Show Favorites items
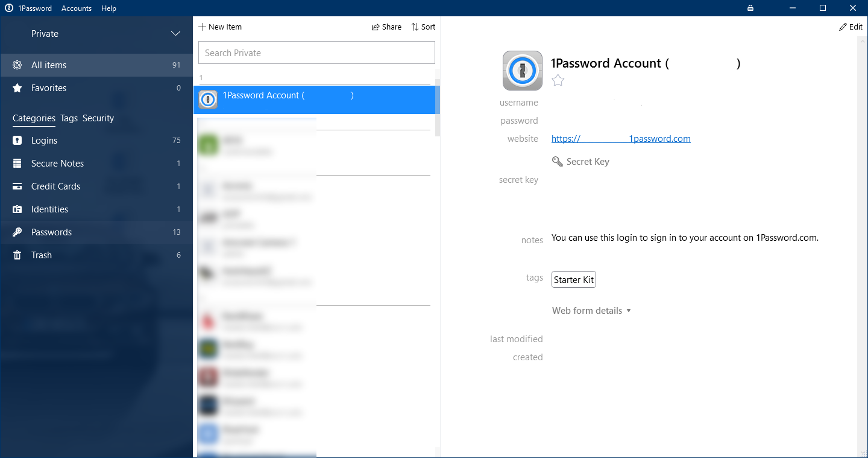Viewport: 868px width, 458px height. (96, 88)
